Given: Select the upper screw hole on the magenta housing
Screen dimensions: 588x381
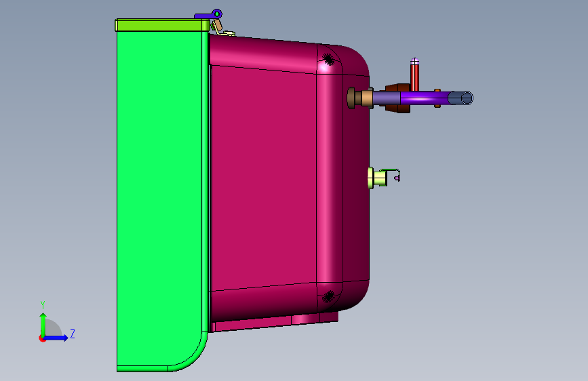Looking at the screenshot, I should (328, 59).
